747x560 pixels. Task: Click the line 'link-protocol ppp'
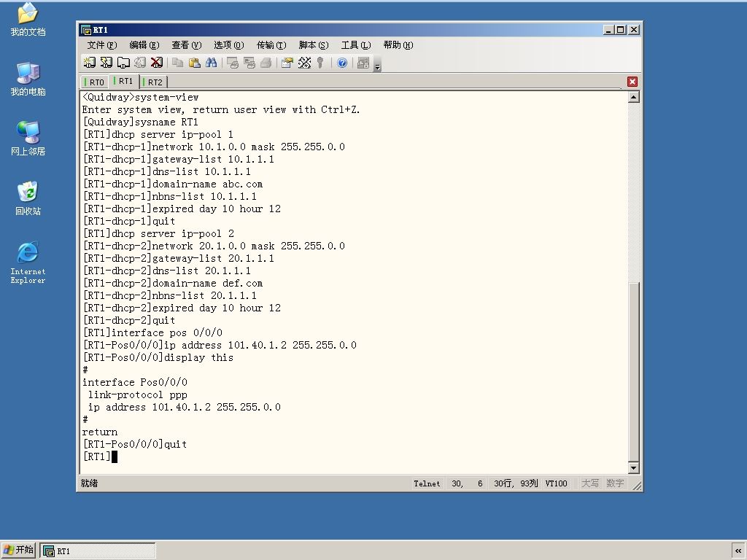(138, 394)
